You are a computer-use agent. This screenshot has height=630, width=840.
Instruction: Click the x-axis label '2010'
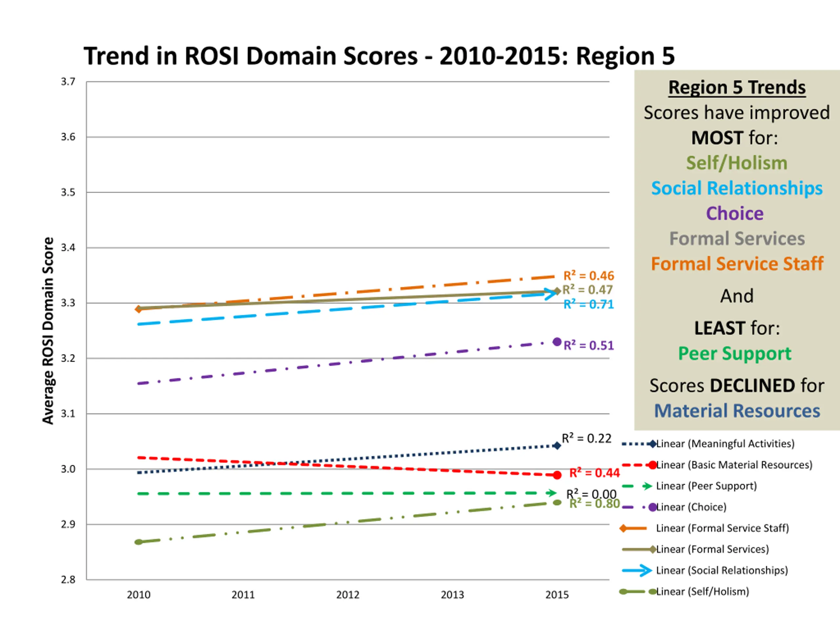tap(138, 595)
